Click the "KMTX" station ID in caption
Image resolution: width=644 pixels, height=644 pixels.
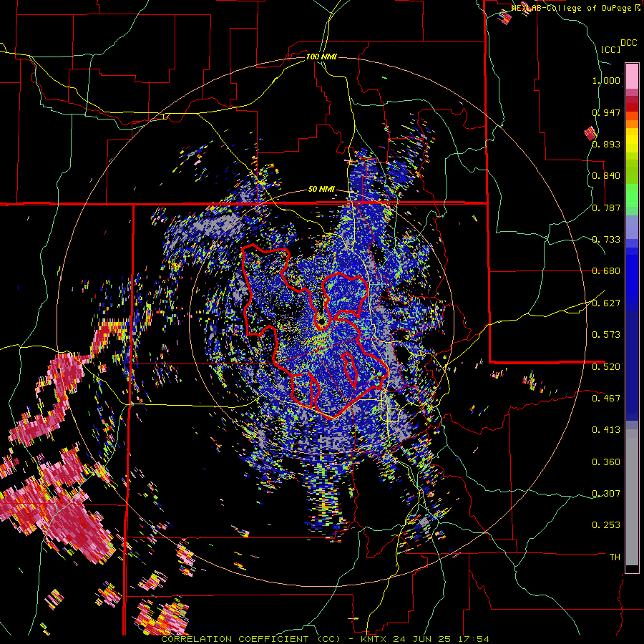(375, 639)
